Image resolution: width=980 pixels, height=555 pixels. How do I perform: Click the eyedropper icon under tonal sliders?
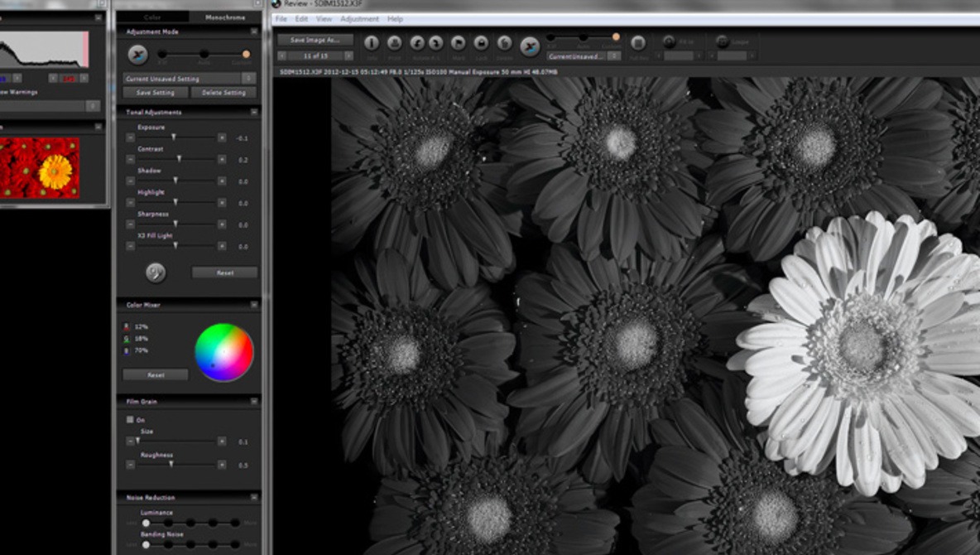156,273
